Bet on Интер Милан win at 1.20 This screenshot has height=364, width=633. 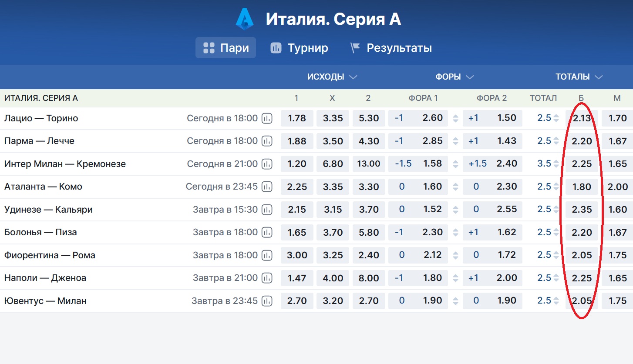pyautogui.click(x=297, y=164)
